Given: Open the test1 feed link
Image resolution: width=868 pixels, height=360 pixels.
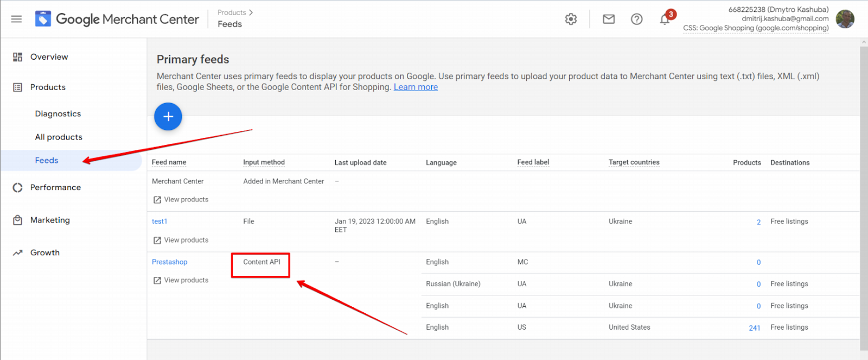Looking at the screenshot, I should pyautogui.click(x=159, y=222).
